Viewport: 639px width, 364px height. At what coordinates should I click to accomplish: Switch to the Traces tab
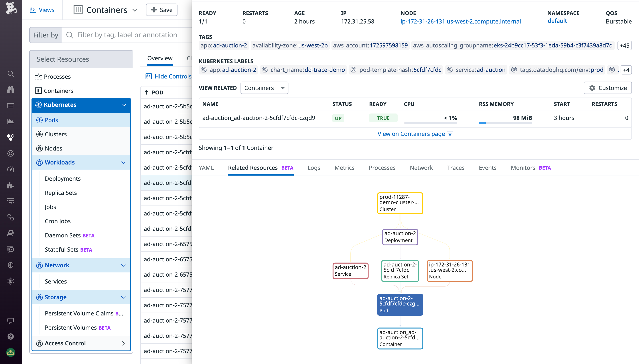click(456, 168)
